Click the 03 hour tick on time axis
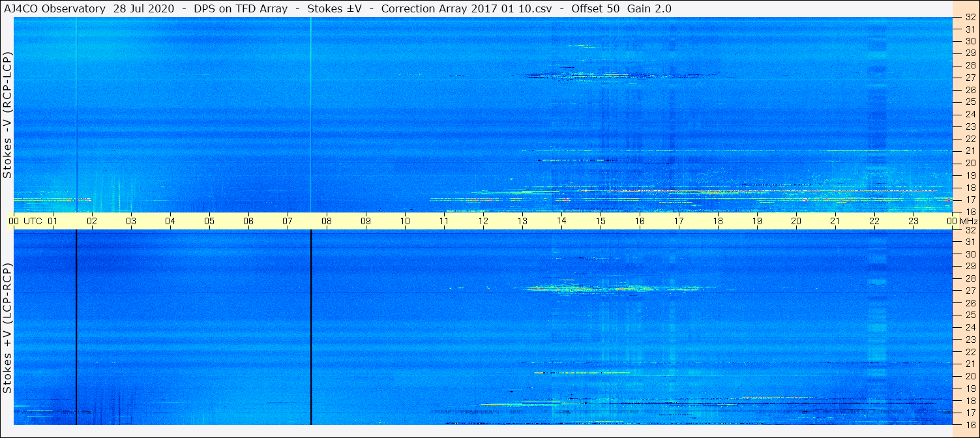980x438 pixels. [131, 222]
